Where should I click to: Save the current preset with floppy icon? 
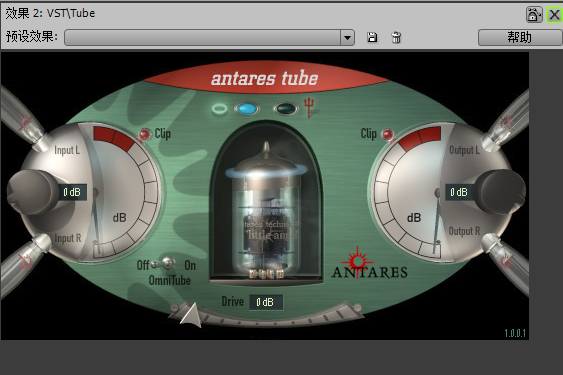pos(372,37)
